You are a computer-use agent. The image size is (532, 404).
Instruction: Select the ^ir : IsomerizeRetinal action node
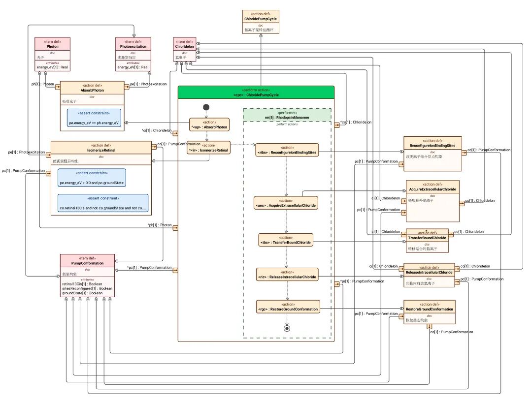209,148
